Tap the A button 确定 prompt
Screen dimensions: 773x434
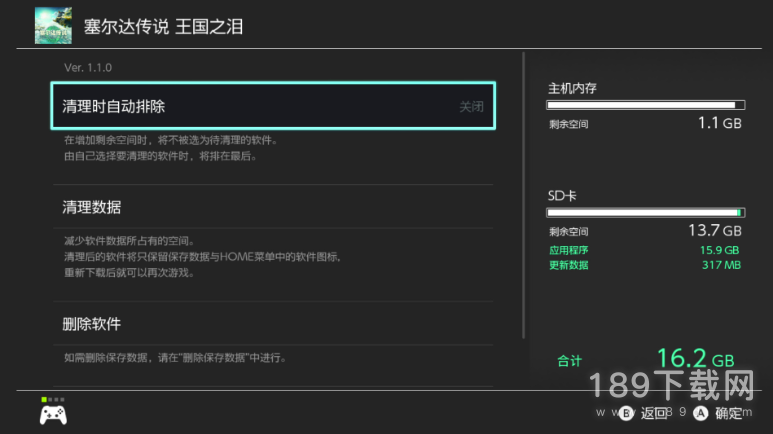pyautogui.click(x=717, y=413)
